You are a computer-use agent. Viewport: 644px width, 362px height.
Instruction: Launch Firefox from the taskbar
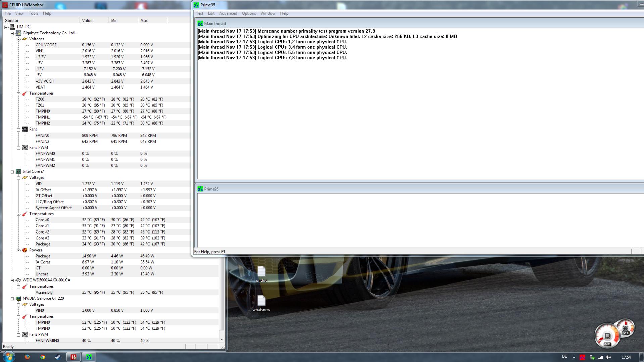click(x=27, y=357)
